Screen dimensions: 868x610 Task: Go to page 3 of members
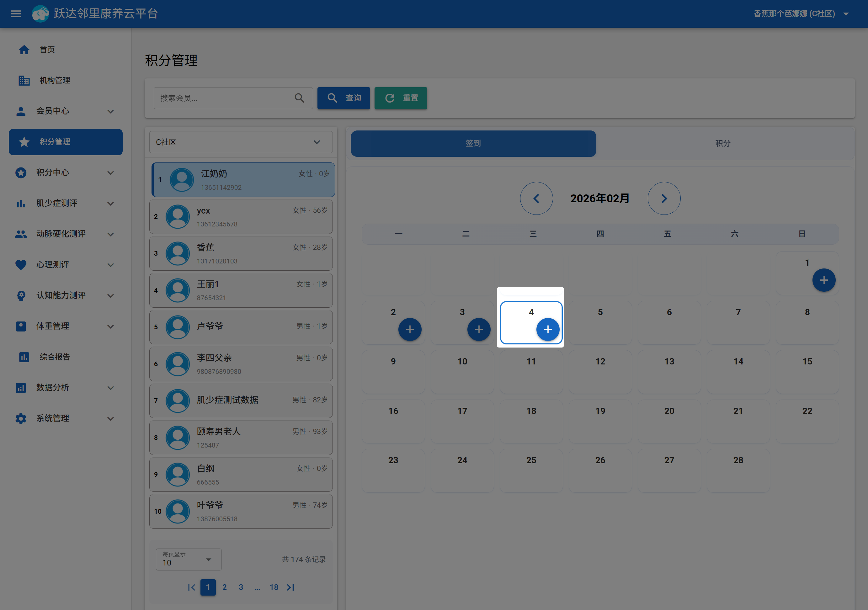(241, 587)
